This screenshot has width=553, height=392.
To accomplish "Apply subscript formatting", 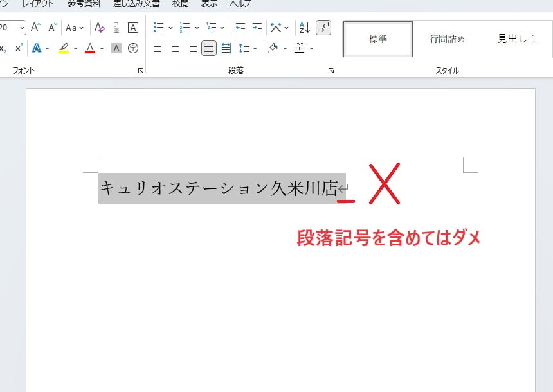I will tap(3, 48).
